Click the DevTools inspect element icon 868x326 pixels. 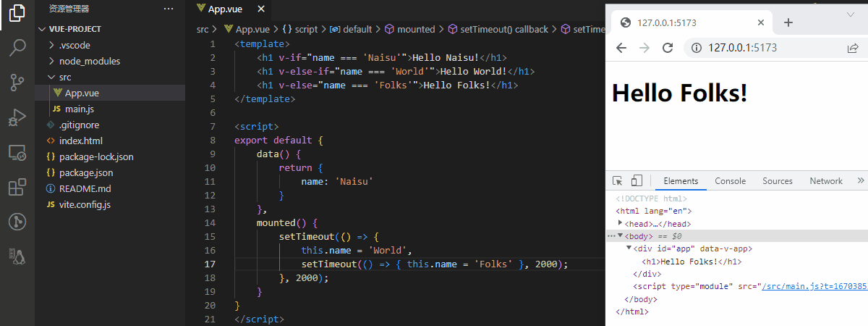coord(618,181)
